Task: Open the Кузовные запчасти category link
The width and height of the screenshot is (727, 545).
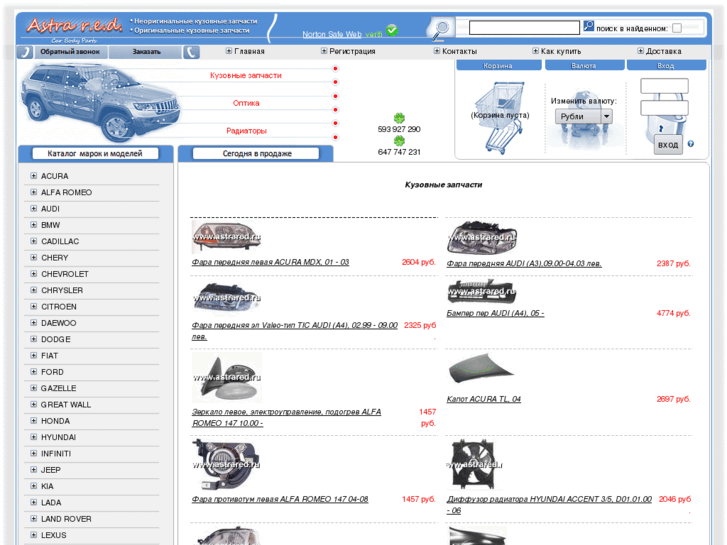Action: coord(246,75)
